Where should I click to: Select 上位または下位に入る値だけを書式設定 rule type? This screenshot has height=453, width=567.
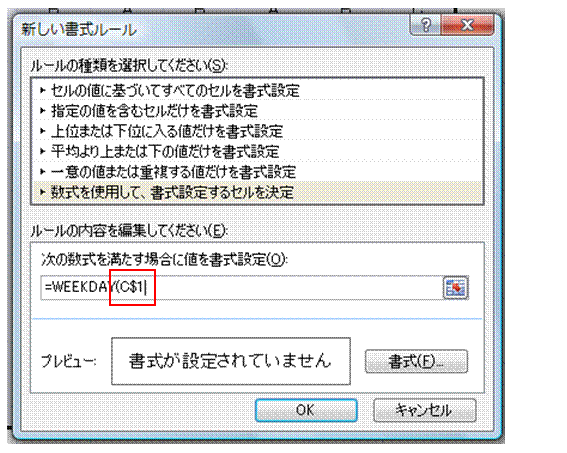(x=257, y=131)
